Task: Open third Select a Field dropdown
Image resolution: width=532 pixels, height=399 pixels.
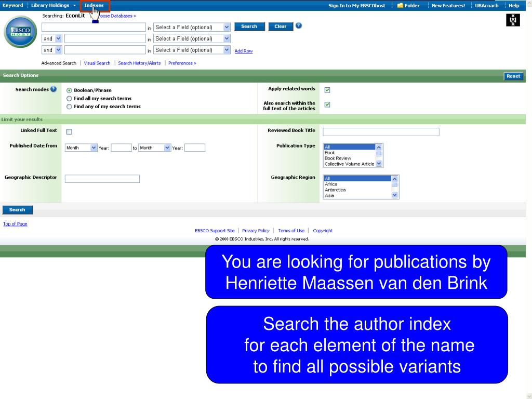Action: coord(192,50)
